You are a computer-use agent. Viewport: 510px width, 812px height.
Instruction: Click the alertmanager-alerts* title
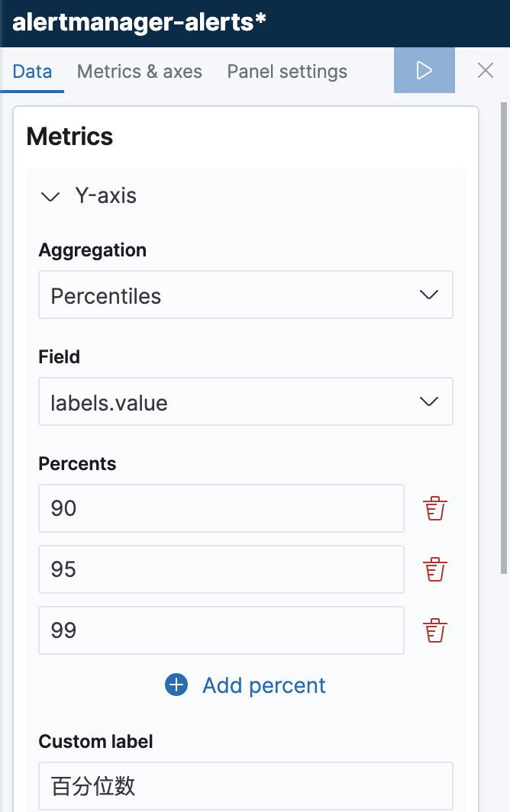139,22
